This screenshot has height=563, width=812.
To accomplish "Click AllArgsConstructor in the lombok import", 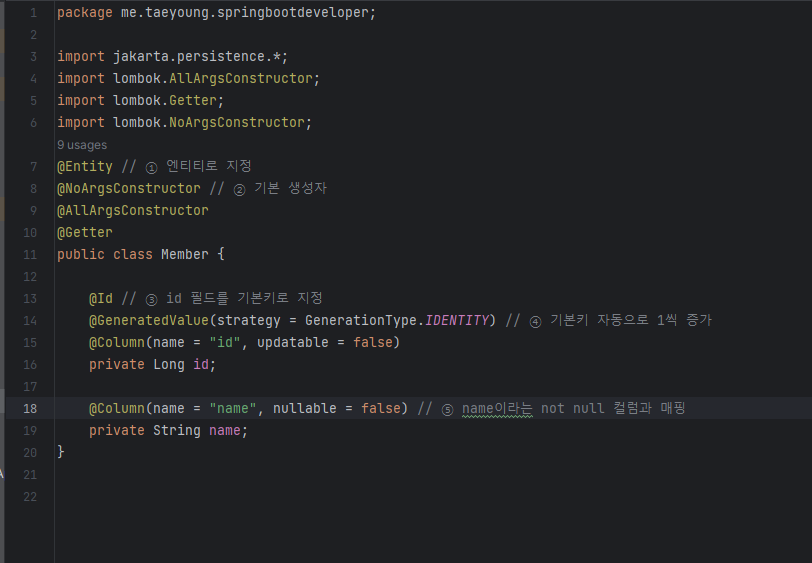I will 241,79.
